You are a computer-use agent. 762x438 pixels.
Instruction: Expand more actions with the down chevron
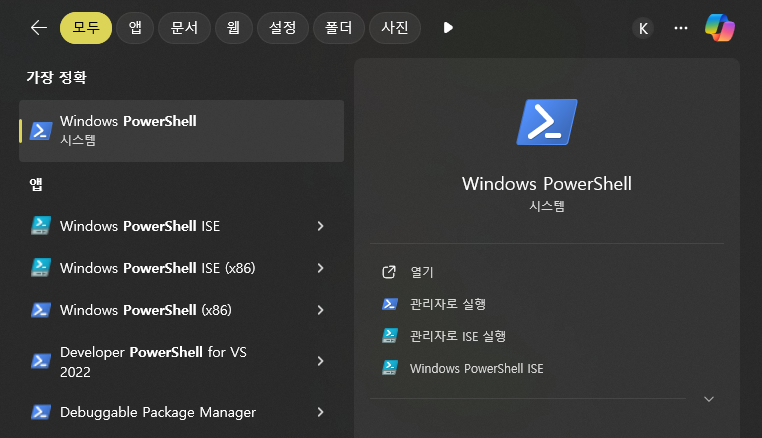(x=709, y=399)
